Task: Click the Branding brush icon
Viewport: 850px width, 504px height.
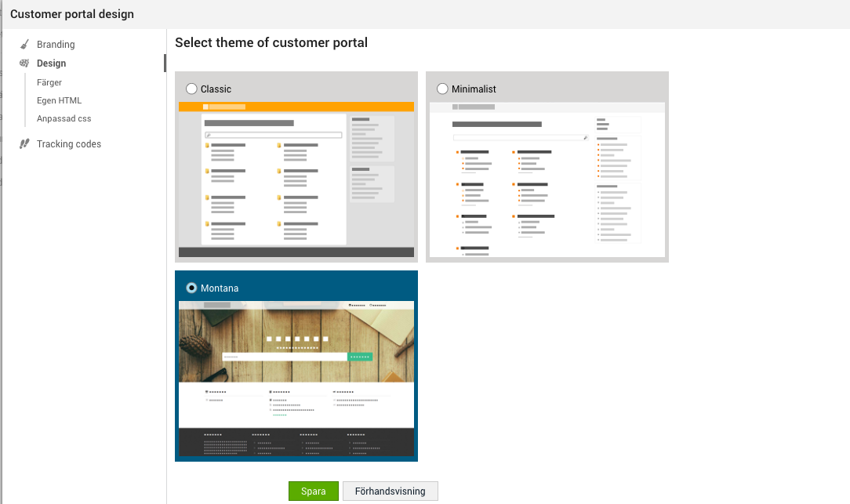Action: tap(24, 44)
